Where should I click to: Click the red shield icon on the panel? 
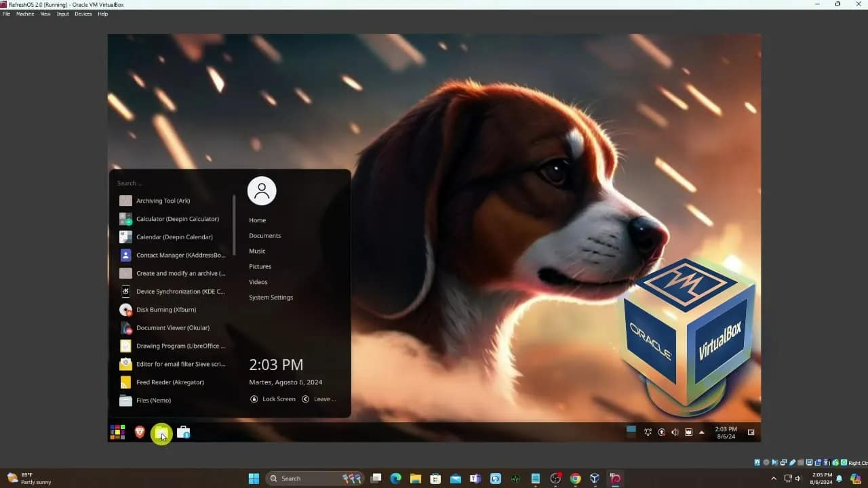pos(139,432)
